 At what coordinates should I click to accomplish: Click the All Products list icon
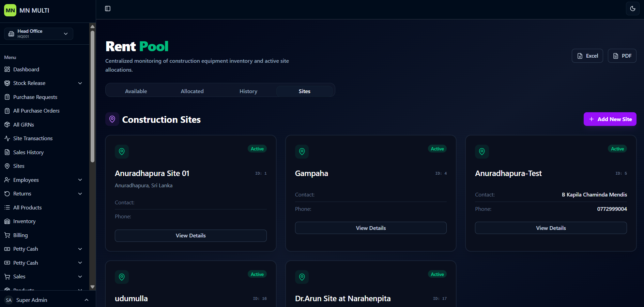click(7, 207)
